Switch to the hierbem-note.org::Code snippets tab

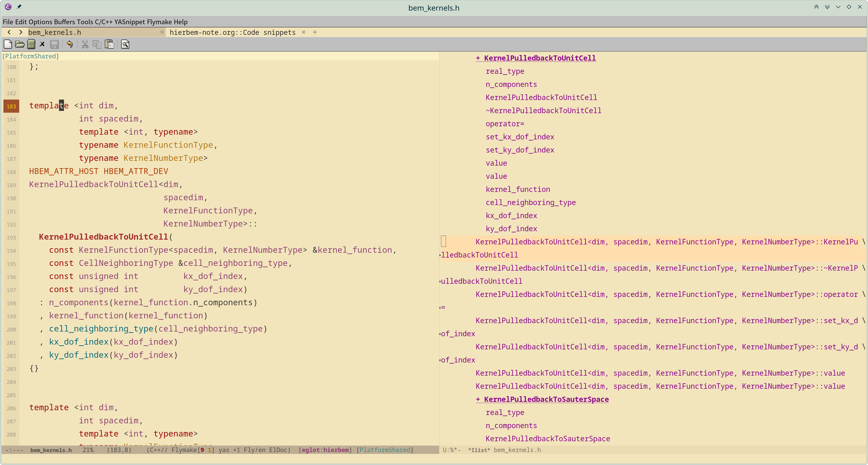(x=233, y=32)
